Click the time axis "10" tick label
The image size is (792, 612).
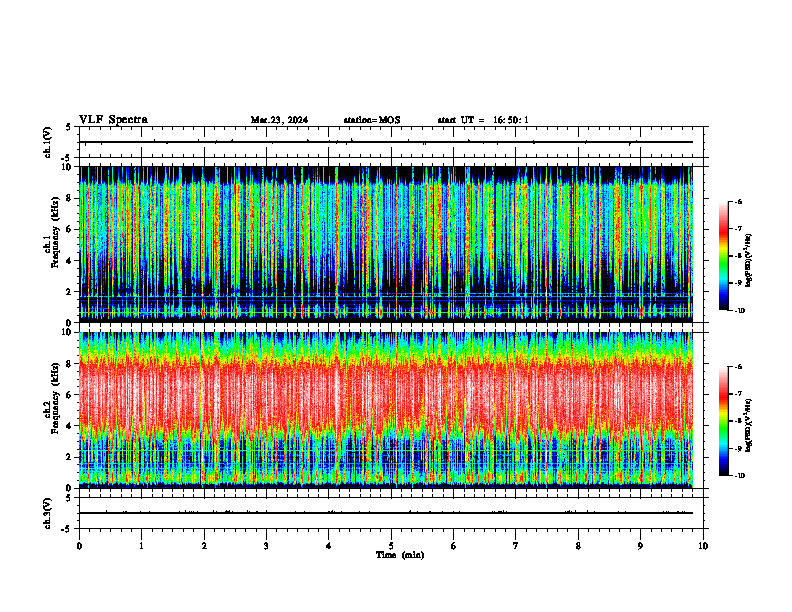pos(703,546)
